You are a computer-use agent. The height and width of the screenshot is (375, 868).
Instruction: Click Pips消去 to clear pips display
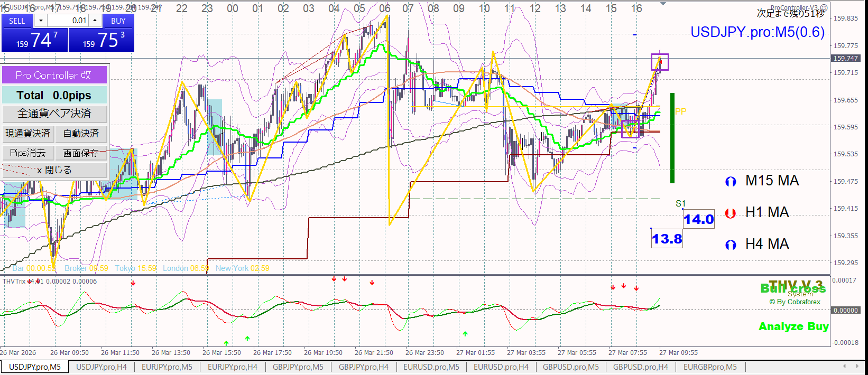[28, 153]
